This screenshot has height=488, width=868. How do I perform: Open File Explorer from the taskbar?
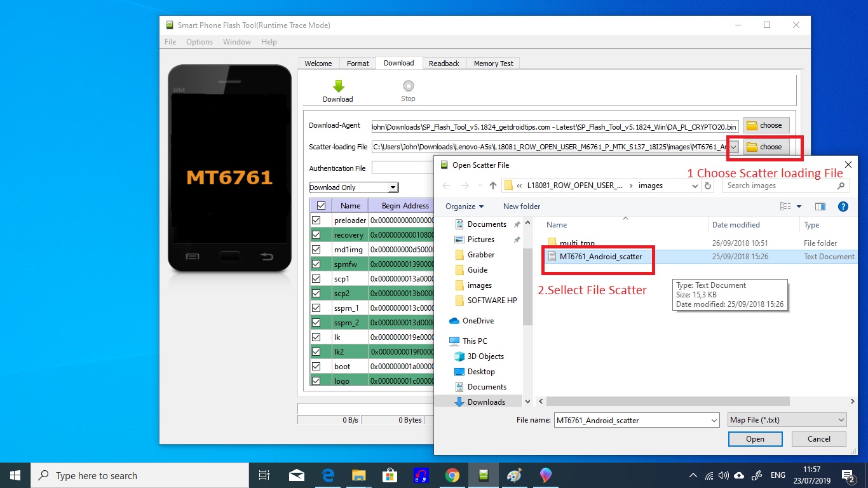359,475
